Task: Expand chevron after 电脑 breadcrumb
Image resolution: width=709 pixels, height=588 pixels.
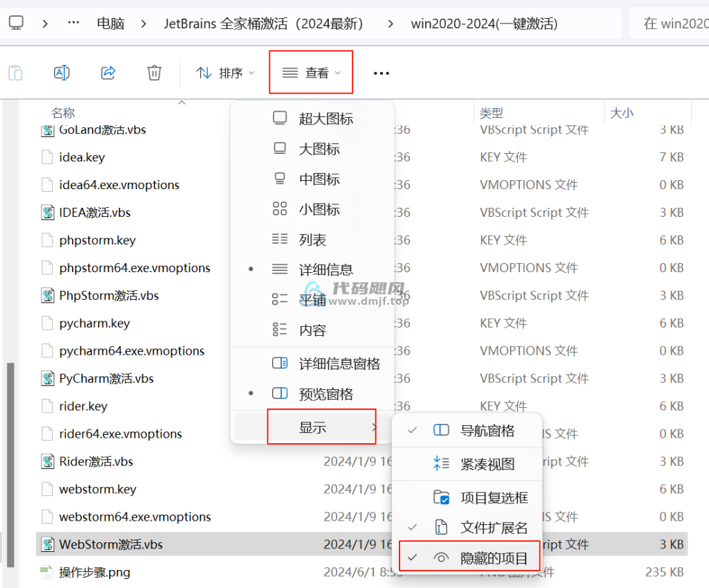Action: tap(143, 23)
